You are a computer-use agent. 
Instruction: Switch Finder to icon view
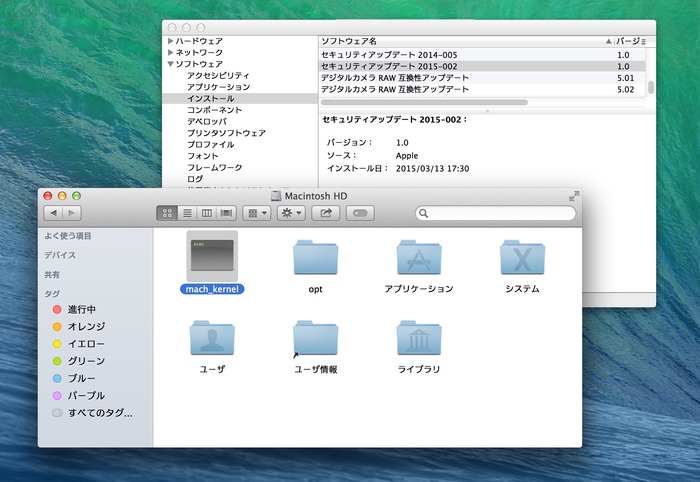point(167,213)
